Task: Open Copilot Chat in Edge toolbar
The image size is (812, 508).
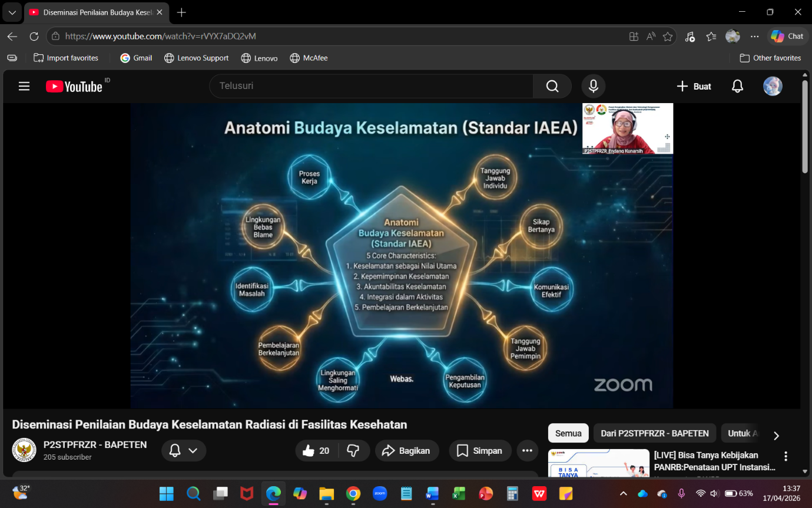Action: pos(787,36)
